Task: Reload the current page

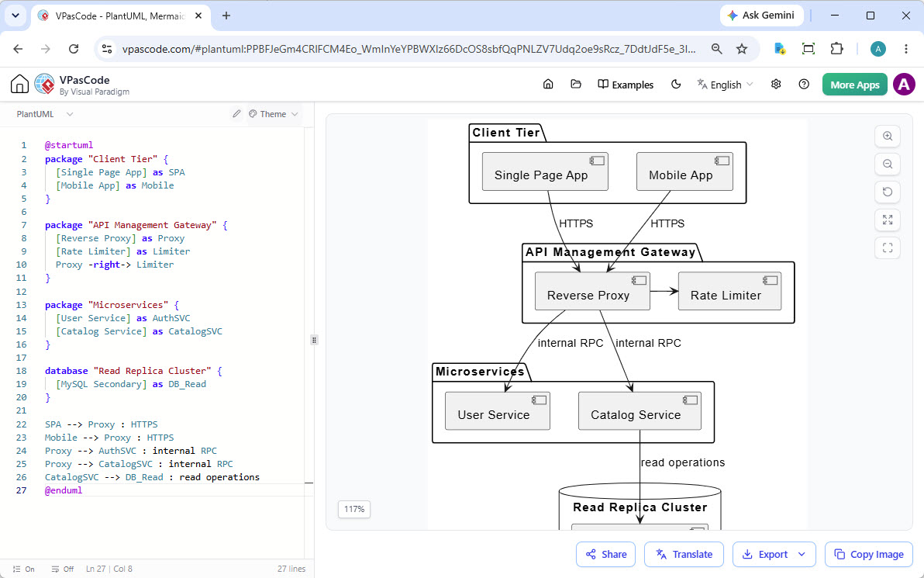Action: point(74,49)
